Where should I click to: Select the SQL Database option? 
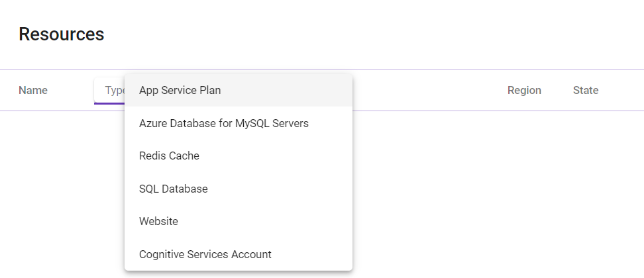click(x=173, y=189)
